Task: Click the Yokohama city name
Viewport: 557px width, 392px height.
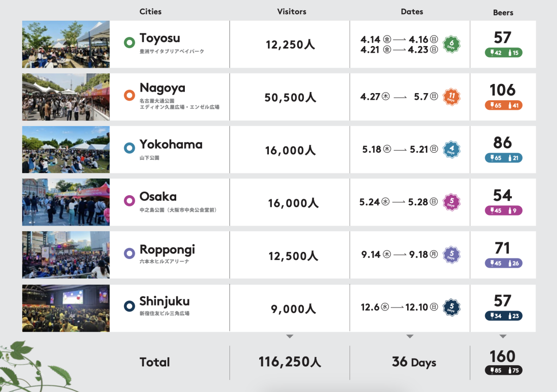Action: [171, 145]
